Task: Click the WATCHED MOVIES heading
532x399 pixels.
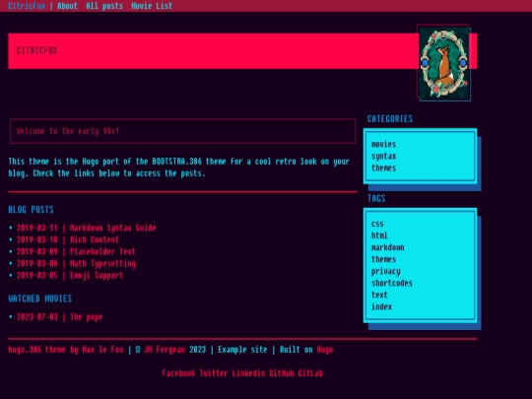Action: pyautogui.click(x=40, y=299)
